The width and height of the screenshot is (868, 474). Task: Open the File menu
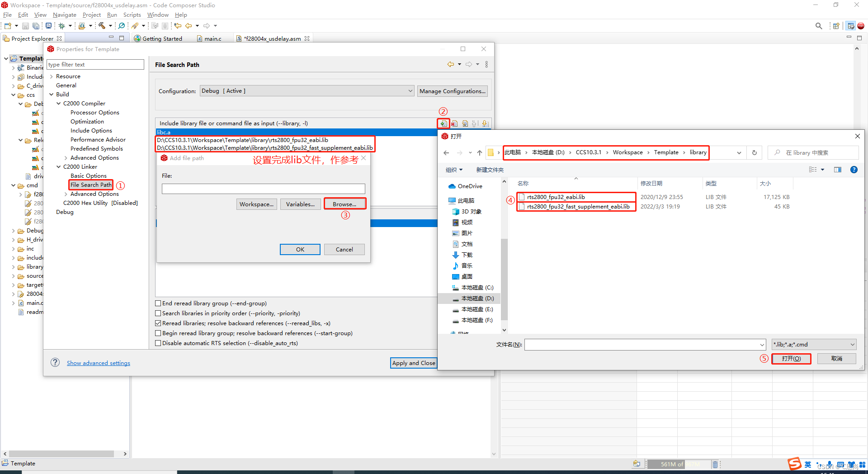(x=7, y=15)
